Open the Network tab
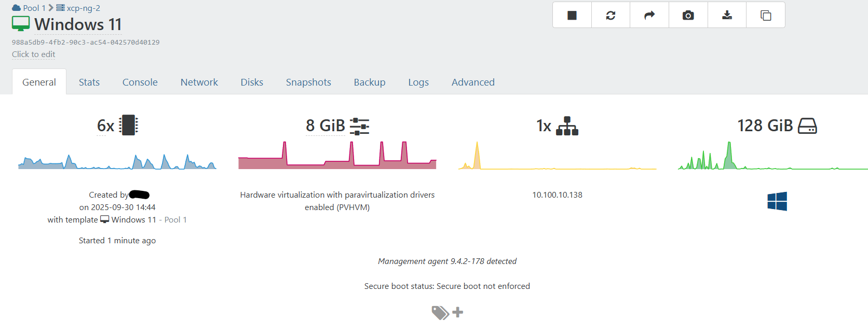 199,82
